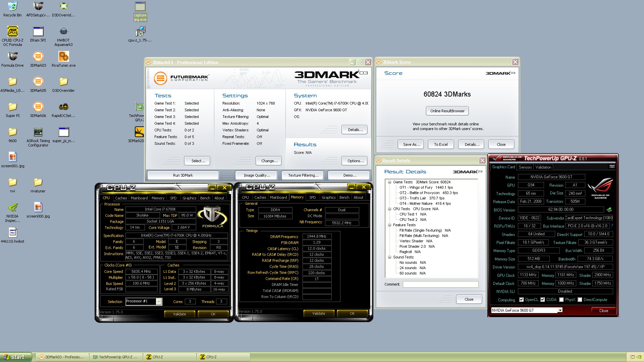Screen dimensions: 644x362
Task: Collapse the CPU Tests tree node
Action: click(x=389, y=209)
